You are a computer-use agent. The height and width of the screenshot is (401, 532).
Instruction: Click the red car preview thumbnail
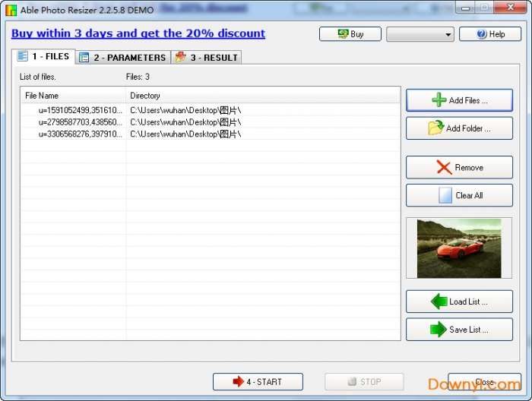pos(459,248)
